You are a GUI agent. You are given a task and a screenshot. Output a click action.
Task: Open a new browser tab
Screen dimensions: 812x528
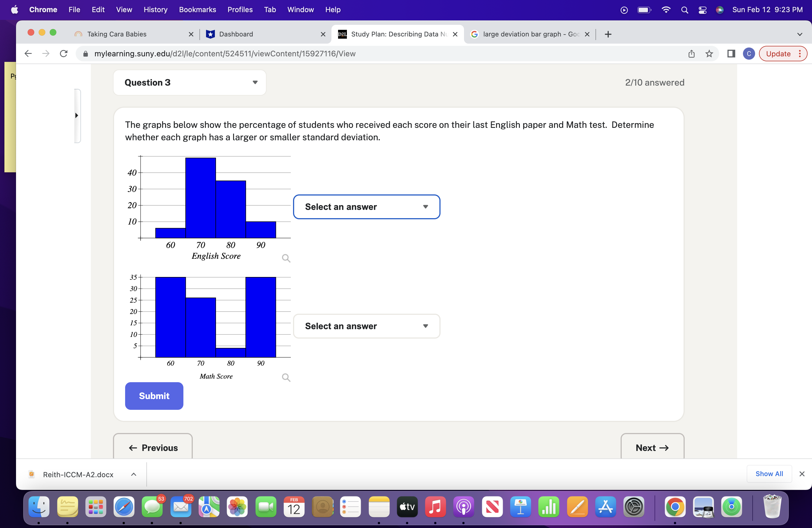(x=608, y=34)
